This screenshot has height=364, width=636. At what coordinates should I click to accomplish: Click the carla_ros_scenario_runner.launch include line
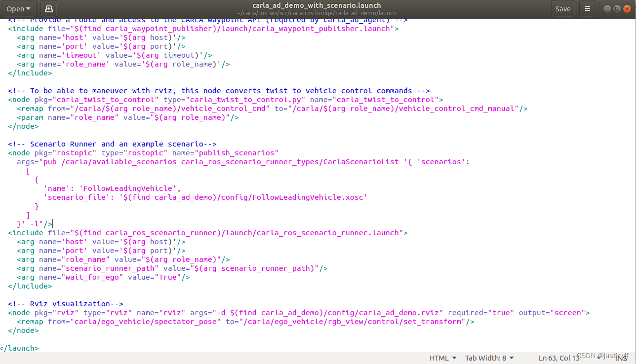pyautogui.click(x=208, y=233)
